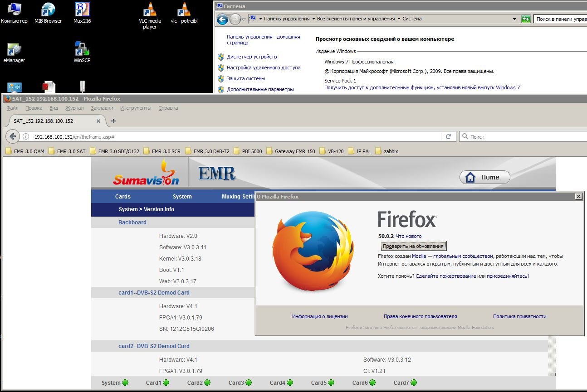
Task: Click the 'Что нового' link
Action: pos(408,236)
